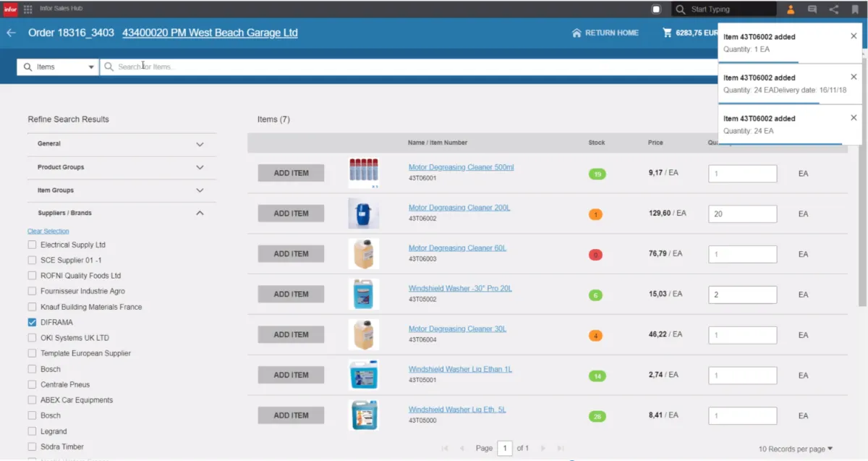Open the Items search type dropdown

point(58,67)
